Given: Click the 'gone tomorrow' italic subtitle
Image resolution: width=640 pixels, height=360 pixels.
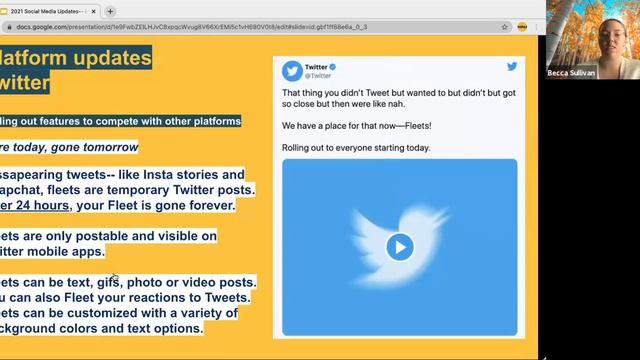Looking at the screenshot, I should click(94, 147).
